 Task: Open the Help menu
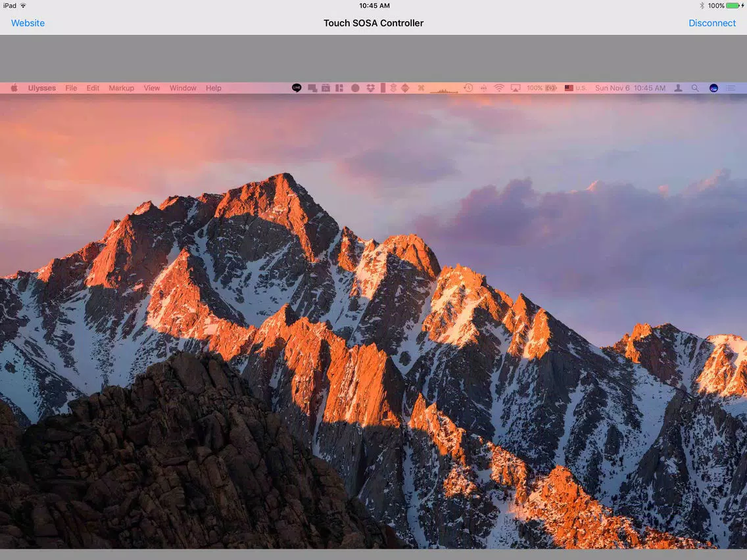(214, 88)
